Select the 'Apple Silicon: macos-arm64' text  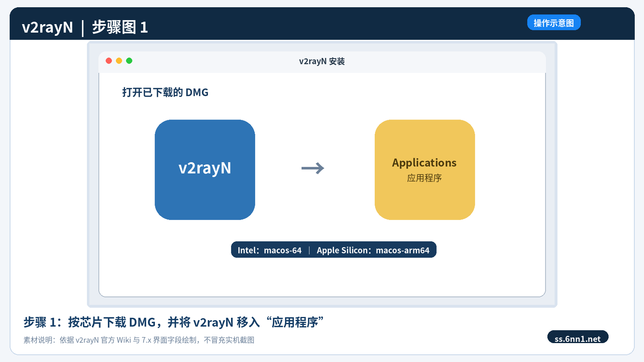(x=373, y=250)
